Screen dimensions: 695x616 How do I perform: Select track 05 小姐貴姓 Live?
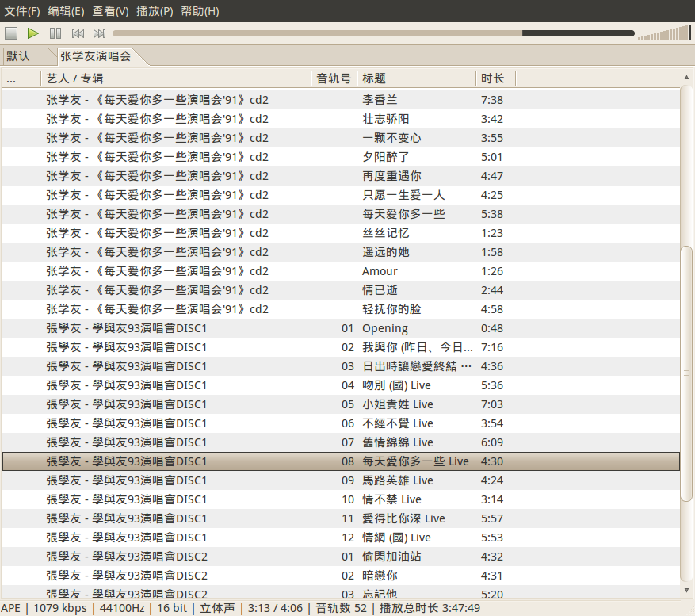341,404
